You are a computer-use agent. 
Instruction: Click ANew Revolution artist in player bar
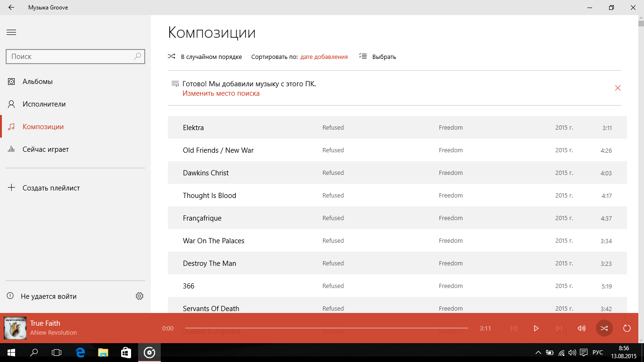pyautogui.click(x=53, y=333)
